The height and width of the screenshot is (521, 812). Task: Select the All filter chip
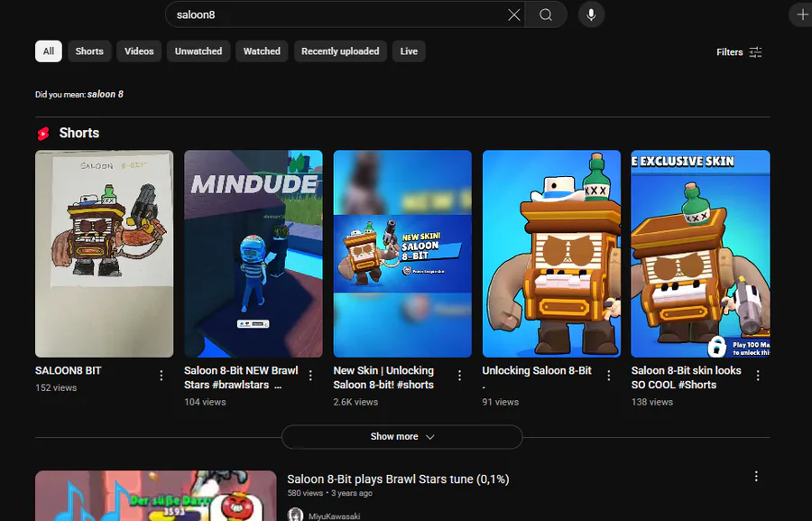click(x=49, y=51)
